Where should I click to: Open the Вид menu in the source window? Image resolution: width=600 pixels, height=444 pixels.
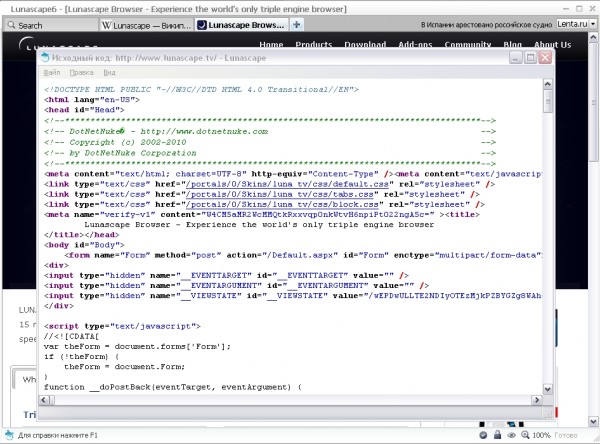click(109, 72)
